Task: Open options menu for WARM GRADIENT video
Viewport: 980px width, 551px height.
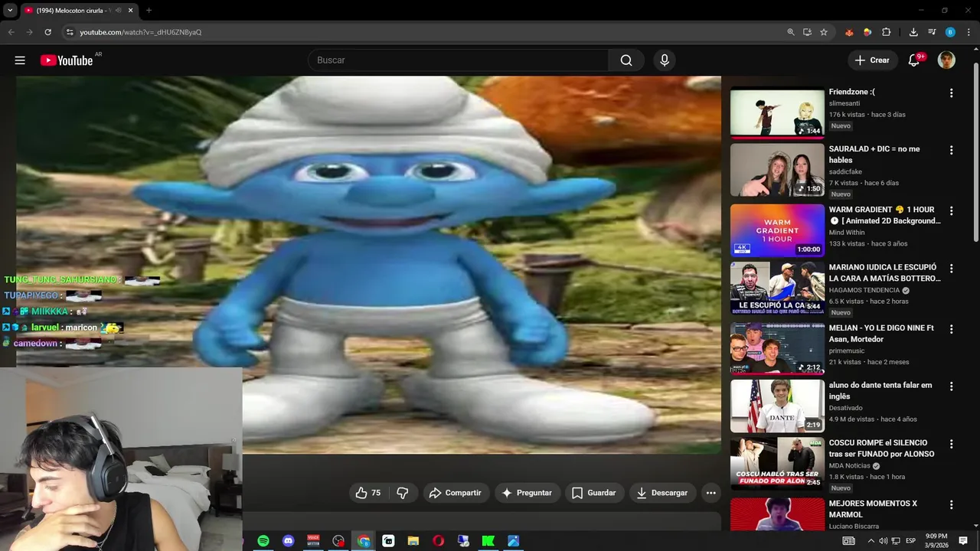Action: [952, 211]
